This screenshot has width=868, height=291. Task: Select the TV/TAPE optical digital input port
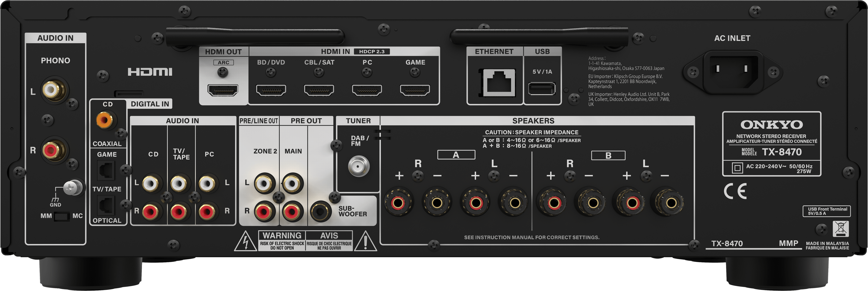click(x=106, y=205)
